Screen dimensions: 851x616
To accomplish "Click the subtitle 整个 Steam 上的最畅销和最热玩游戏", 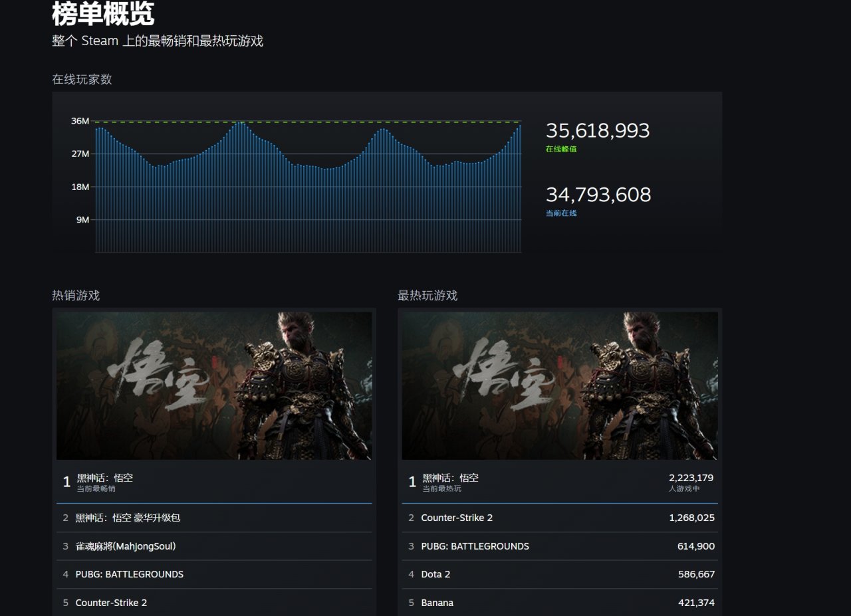I will pyautogui.click(x=158, y=41).
